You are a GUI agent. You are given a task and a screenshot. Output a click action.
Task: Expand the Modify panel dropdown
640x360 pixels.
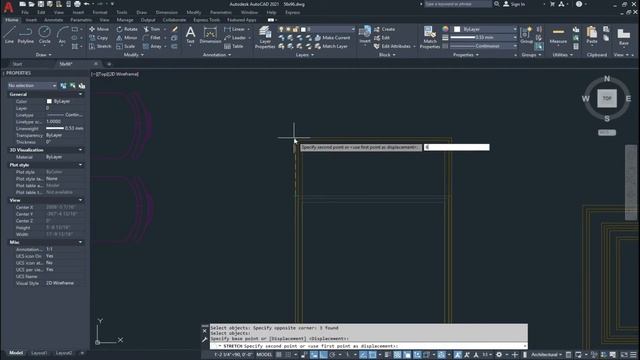pos(133,55)
